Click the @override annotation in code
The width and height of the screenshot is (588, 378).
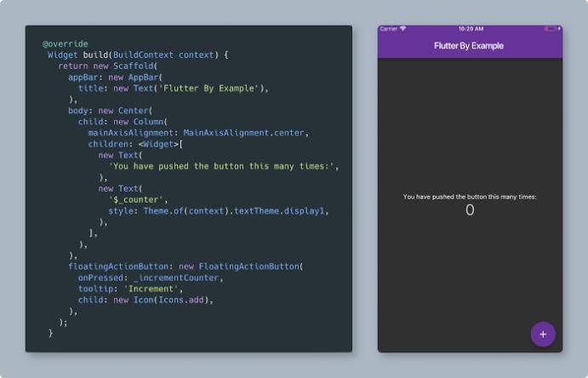[66, 43]
